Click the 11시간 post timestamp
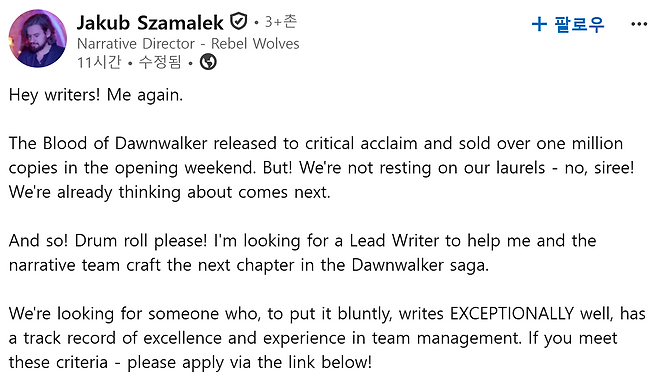This screenshot has height=381, width=658. click(99, 63)
